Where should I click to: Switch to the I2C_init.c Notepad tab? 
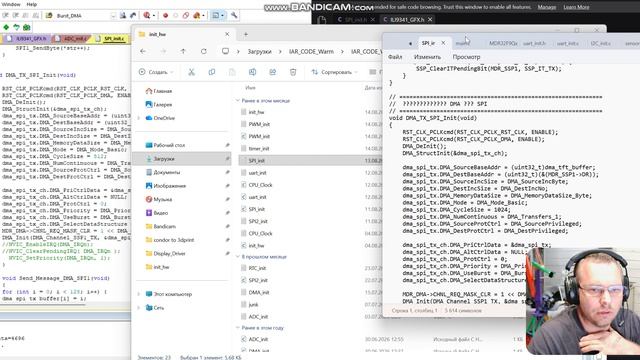600,43
